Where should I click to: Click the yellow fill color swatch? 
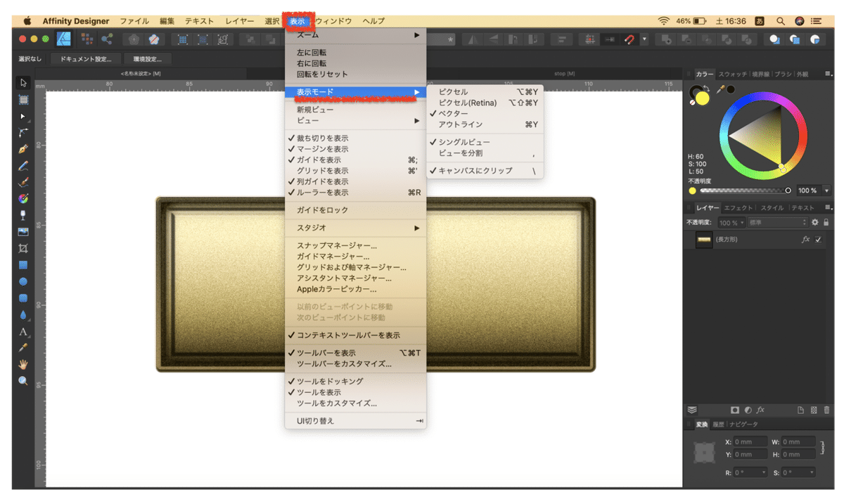coord(702,98)
